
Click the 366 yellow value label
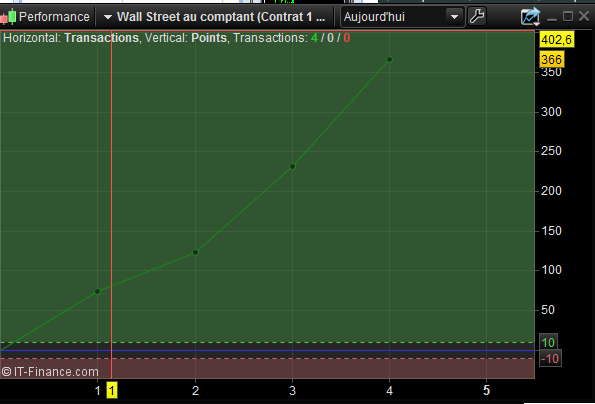(552, 60)
